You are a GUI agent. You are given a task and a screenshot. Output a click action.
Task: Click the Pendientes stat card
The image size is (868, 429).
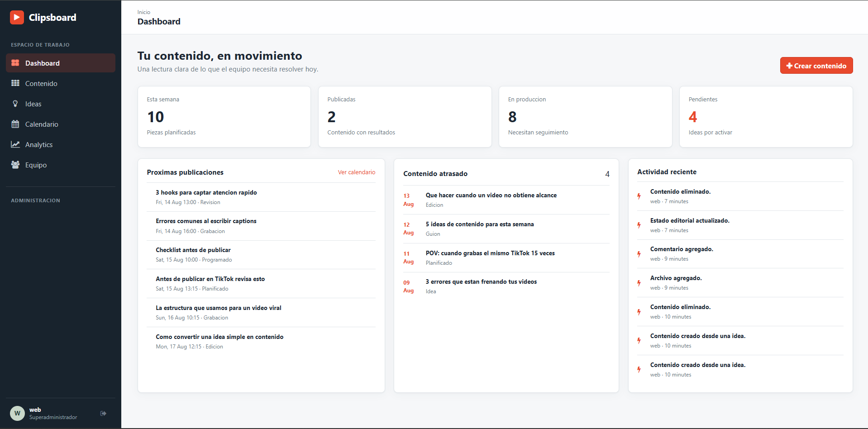766,117
